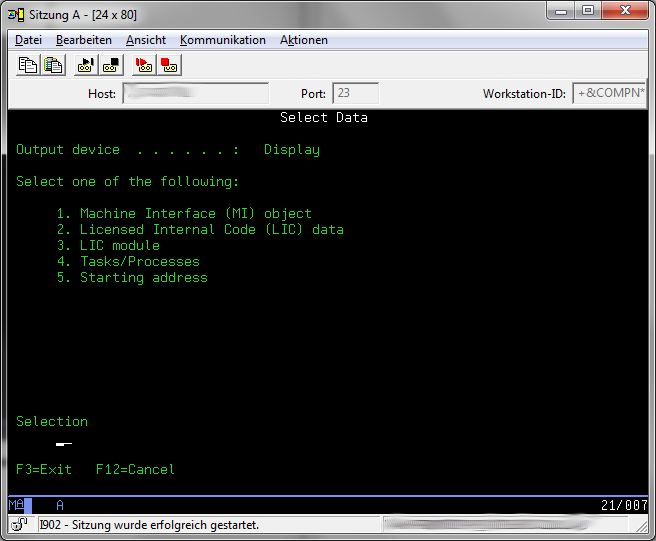Viewport: 656px width, 541px height.
Task: Open the Aktionen menu
Action: (x=304, y=40)
